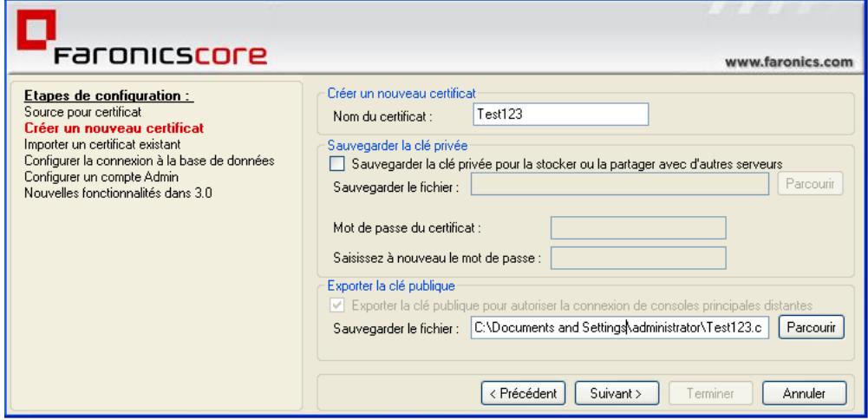Click the Nom du certificat label
The image size is (868, 420).
(382, 117)
